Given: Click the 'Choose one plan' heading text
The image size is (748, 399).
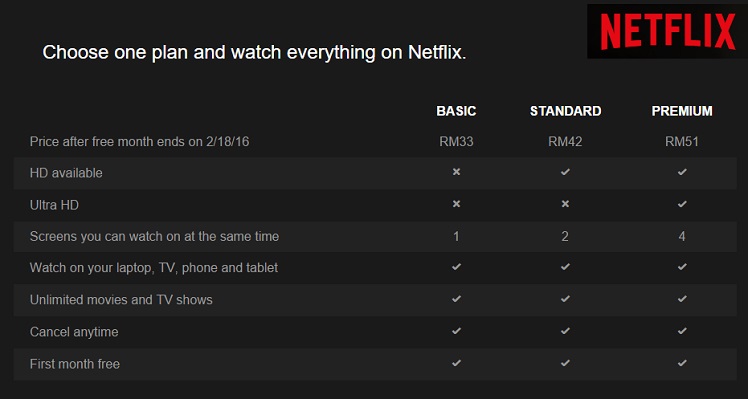Looking at the screenshot, I should pos(254,52).
